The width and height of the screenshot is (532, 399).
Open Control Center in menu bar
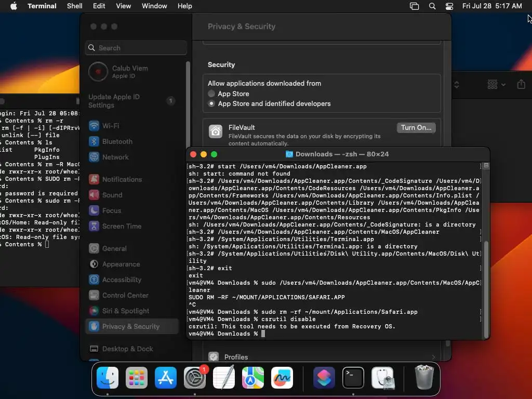point(449,6)
